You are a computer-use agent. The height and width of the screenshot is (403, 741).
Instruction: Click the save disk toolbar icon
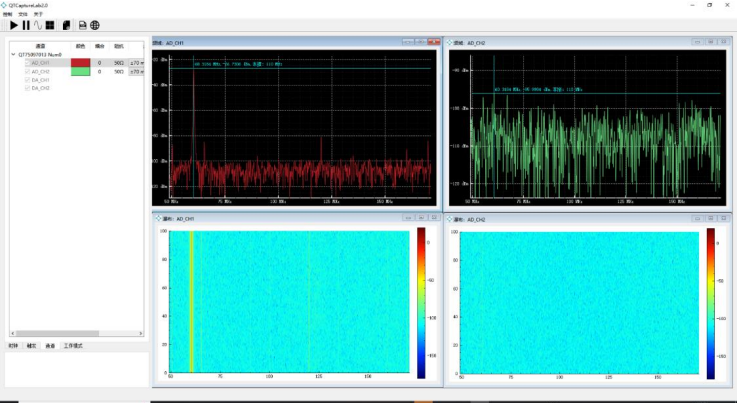[x=82, y=25]
